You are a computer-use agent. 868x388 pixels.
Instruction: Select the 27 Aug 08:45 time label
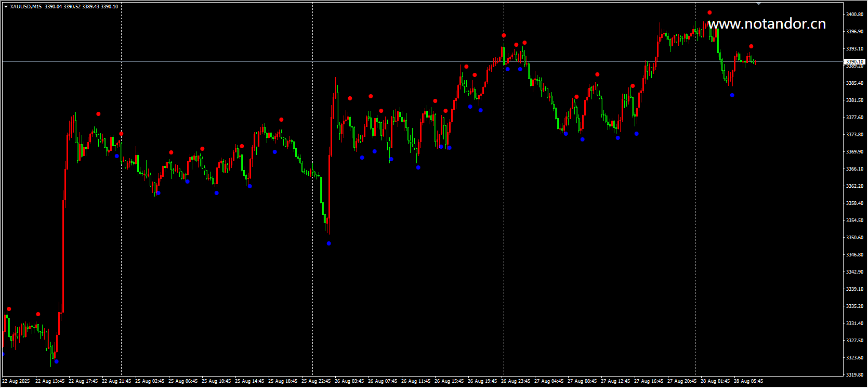click(x=582, y=381)
